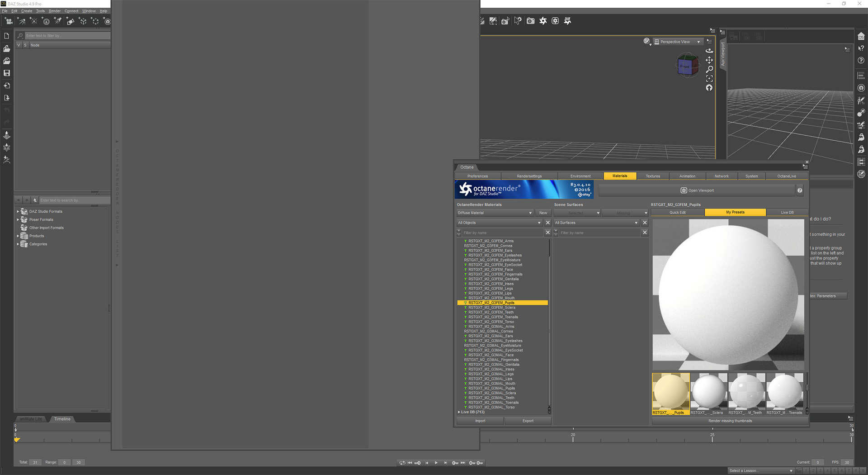Image resolution: width=868 pixels, height=475 pixels.
Task: Click the boxed Octane swirl toolbar icon
Action: click(x=555, y=21)
